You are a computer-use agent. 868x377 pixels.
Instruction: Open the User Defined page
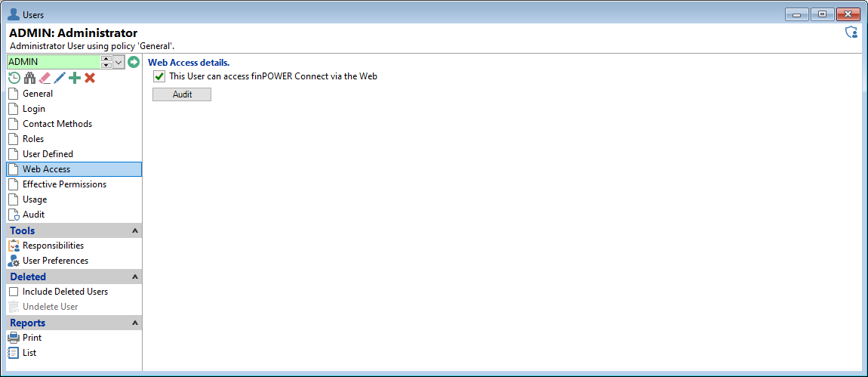pos(74,154)
